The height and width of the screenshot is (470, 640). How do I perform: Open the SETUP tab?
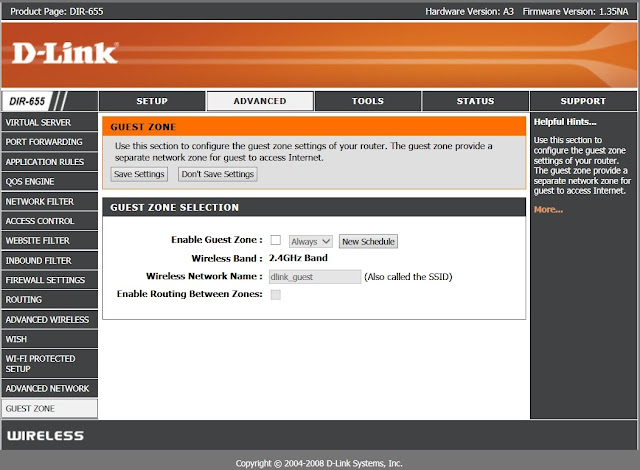pos(152,101)
